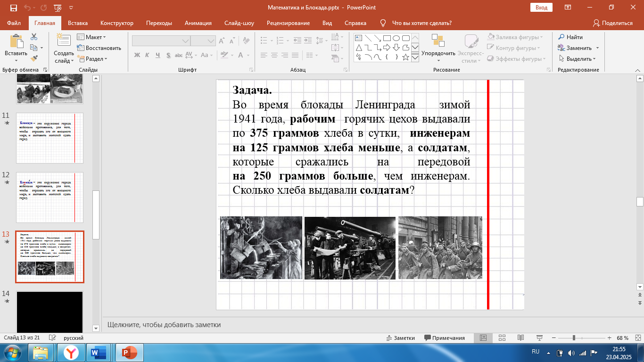Switch to the Переходы tab
The width and height of the screenshot is (644, 362).
[159, 23]
